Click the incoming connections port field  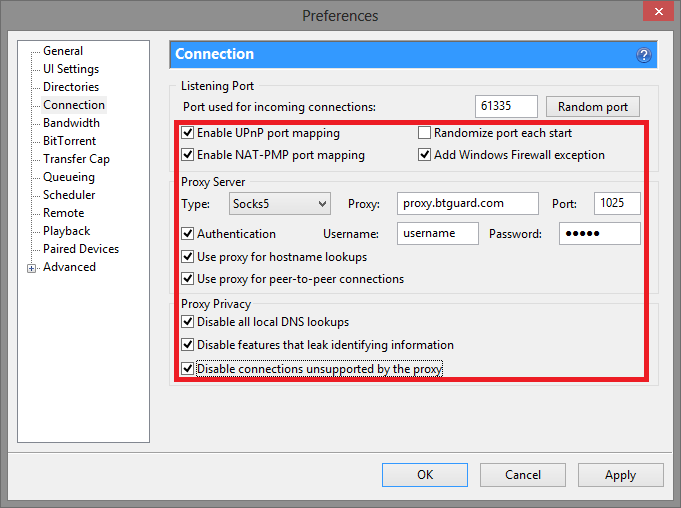[x=506, y=107]
